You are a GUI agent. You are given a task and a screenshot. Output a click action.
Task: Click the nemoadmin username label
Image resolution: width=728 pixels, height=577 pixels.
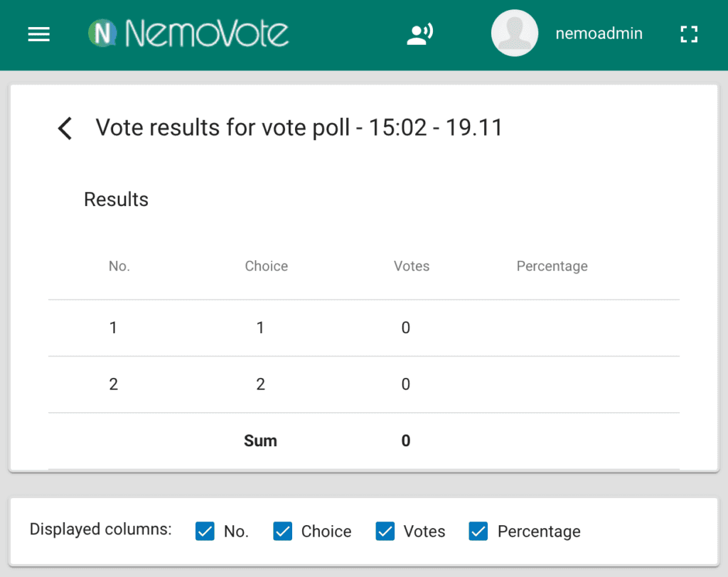click(x=599, y=33)
